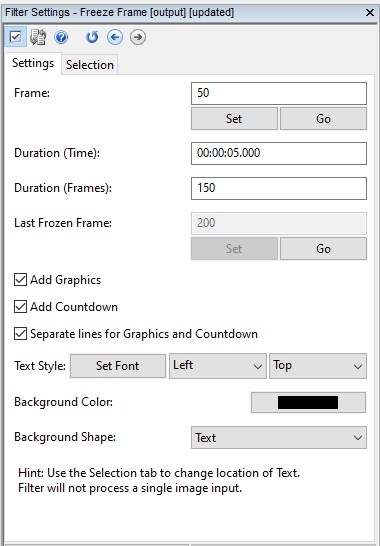Expand the Top vertical alignment dropdown

[x=318, y=366]
